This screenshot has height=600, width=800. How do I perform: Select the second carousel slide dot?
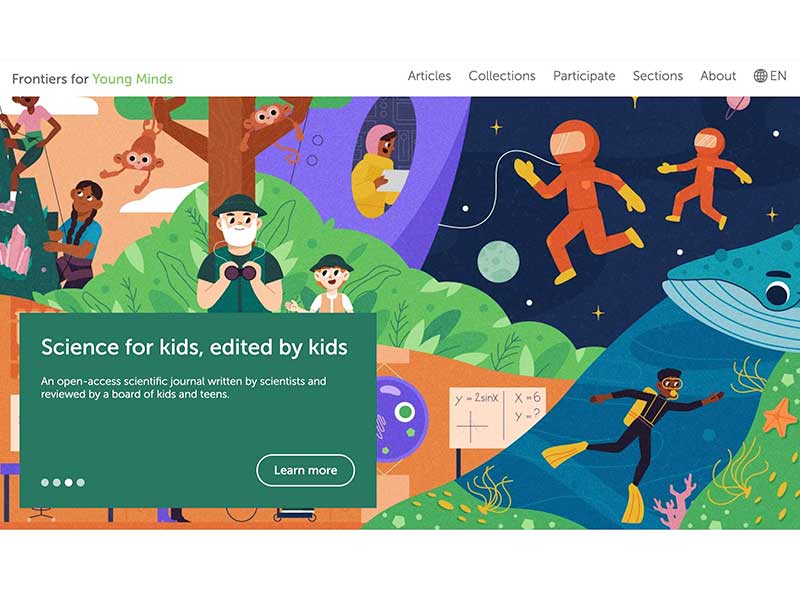point(57,482)
